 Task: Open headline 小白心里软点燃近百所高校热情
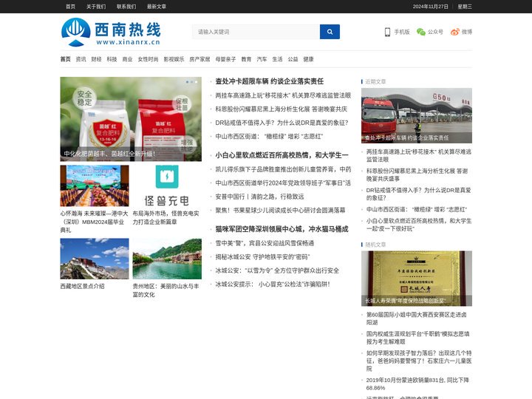coord(282,155)
